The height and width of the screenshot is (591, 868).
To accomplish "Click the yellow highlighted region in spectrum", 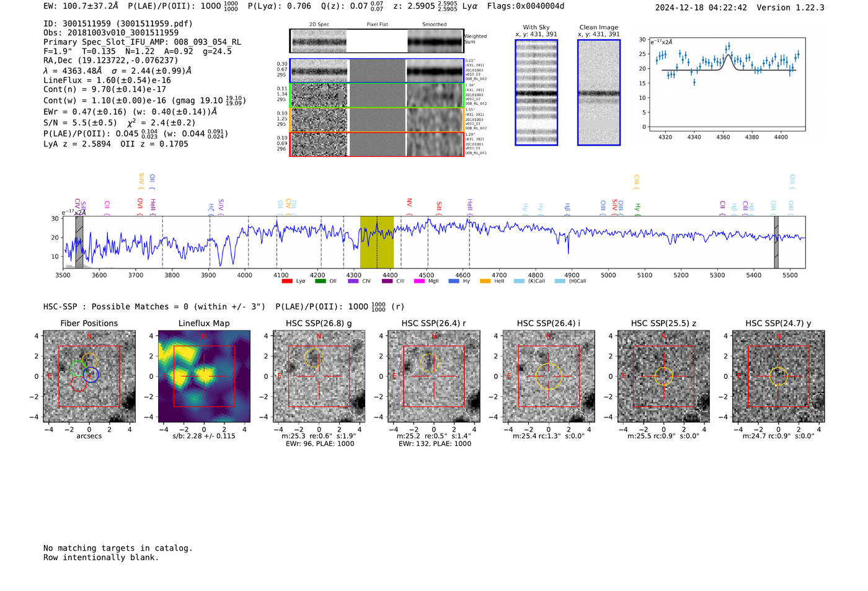I will click(377, 242).
